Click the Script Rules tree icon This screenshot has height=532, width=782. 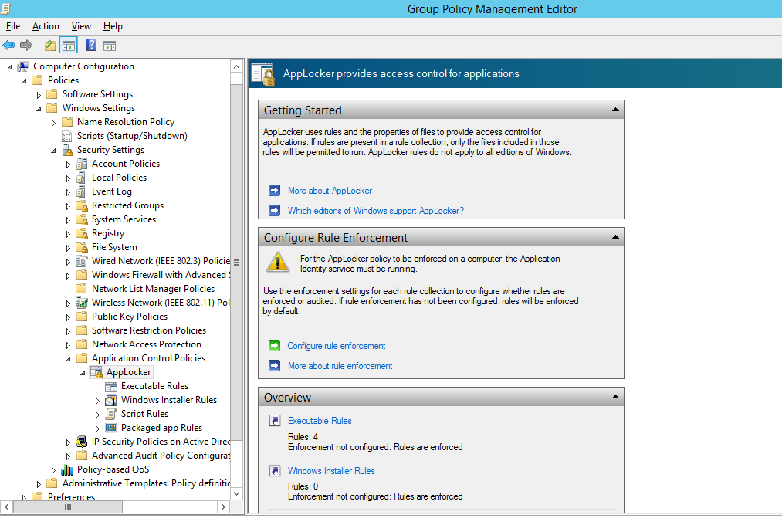click(x=110, y=414)
